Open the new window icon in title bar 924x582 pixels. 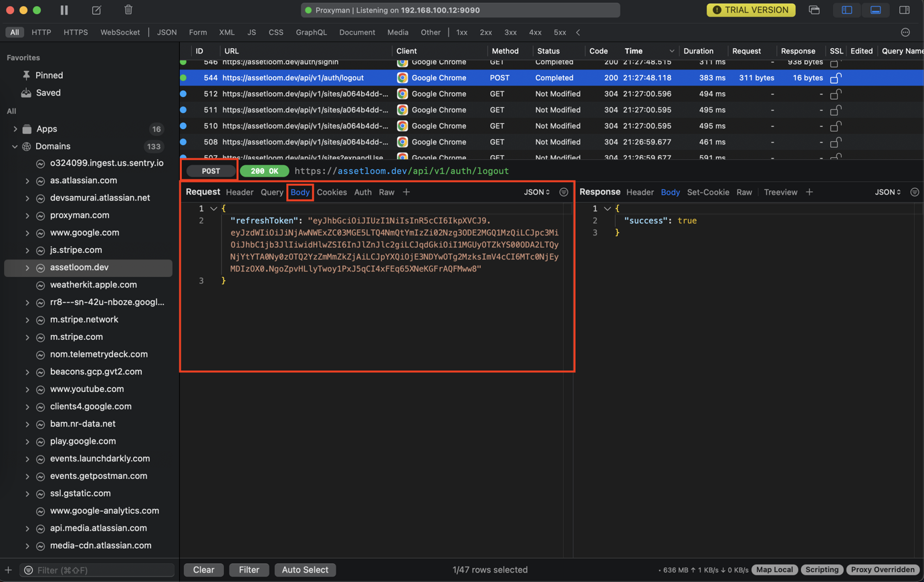[x=814, y=10]
